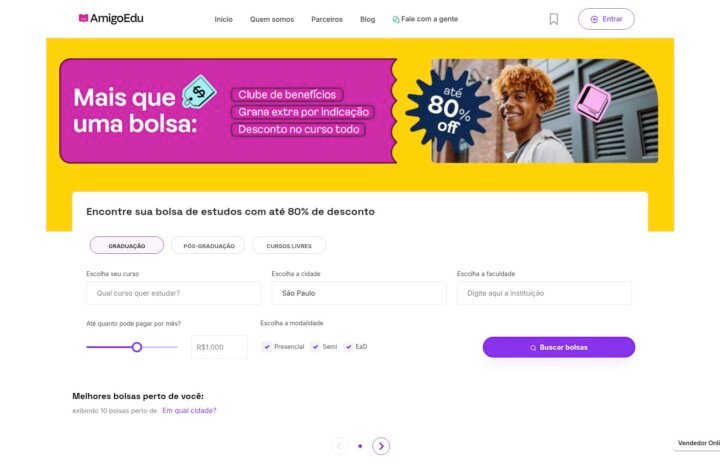The height and width of the screenshot is (471, 720).
Task: Click the chat icon beside Fale com a gente
Action: coord(395,19)
